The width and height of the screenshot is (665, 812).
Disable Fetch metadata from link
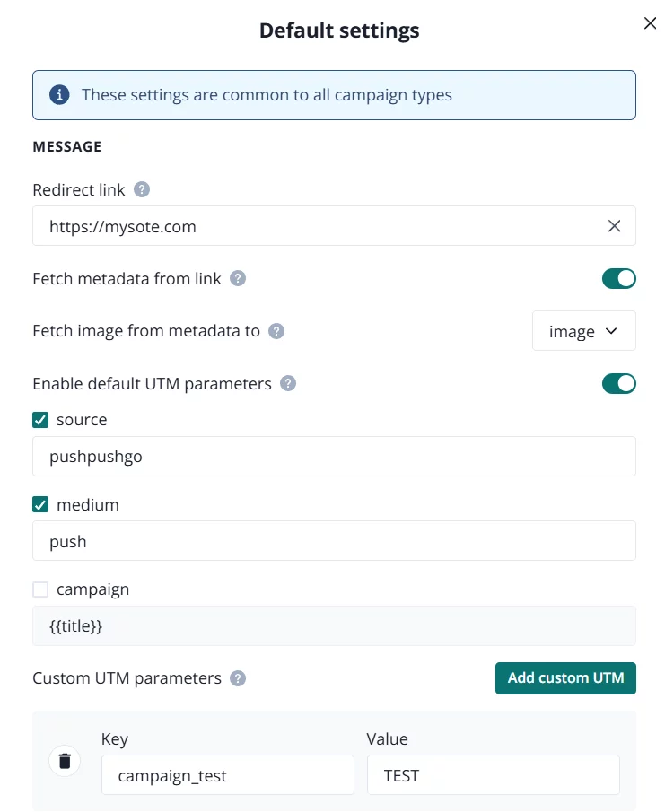pos(618,278)
